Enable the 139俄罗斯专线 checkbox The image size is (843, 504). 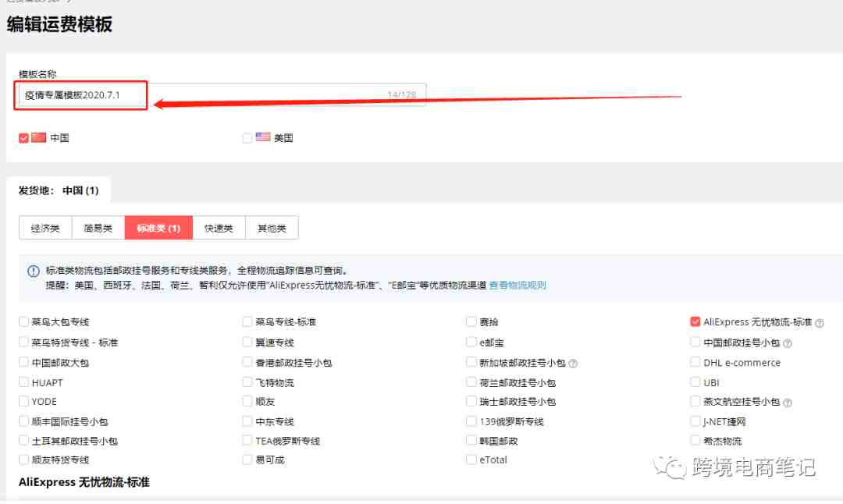tap(471, 421)
